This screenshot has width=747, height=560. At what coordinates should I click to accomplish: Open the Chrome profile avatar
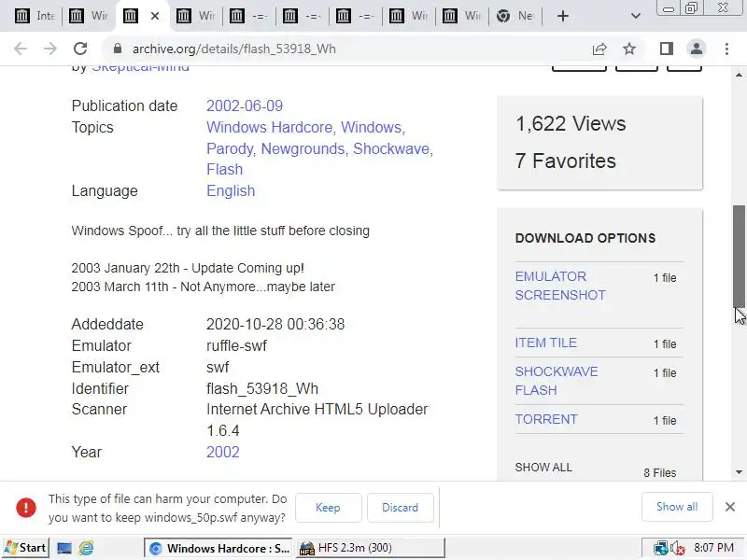tap(697, 49)
